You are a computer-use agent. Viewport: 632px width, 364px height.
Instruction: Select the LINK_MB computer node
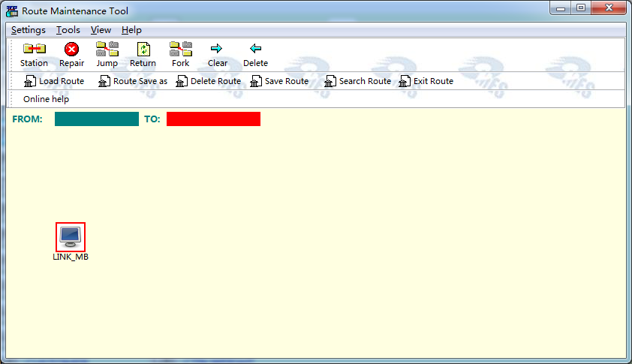(x=71, y=237)
